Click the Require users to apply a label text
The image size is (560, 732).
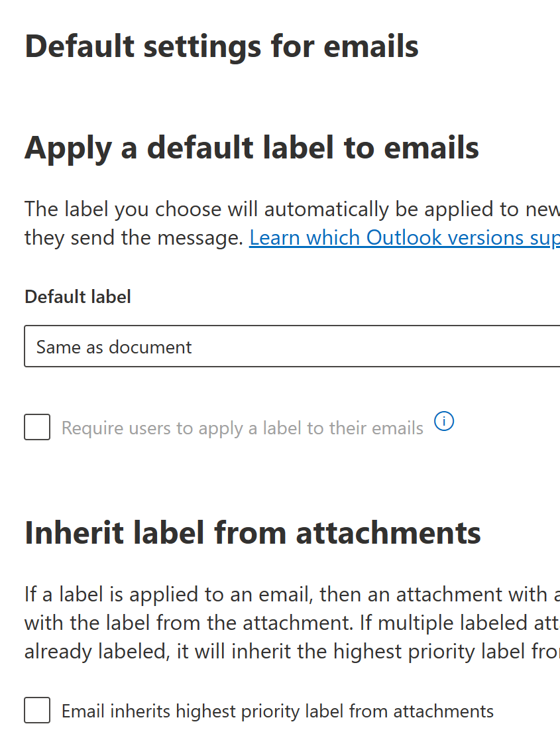242,428
